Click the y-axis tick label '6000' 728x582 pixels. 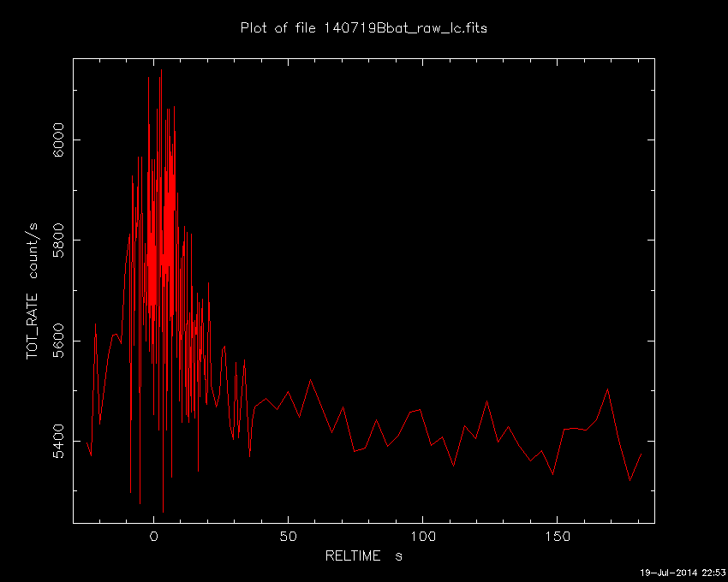coord(58,140)
